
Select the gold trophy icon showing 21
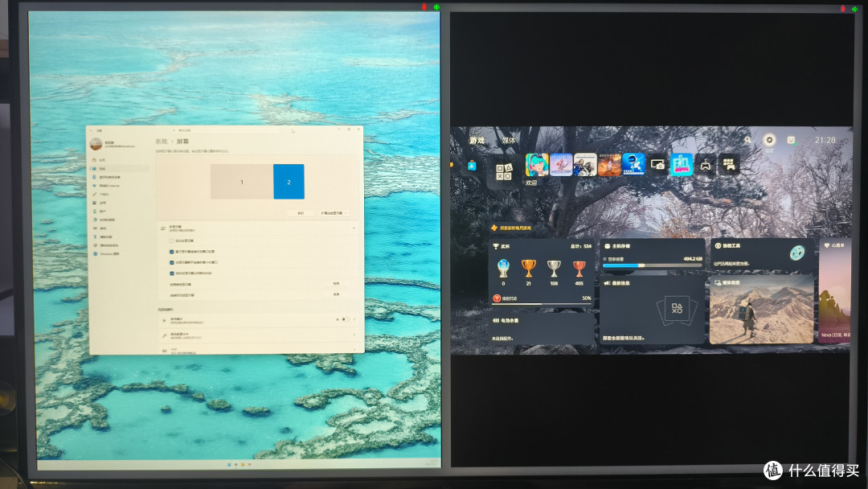pyautogui.click(x=529, y=269)
